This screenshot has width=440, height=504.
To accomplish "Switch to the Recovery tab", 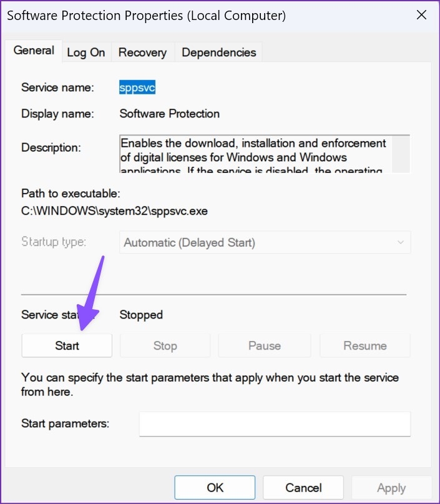I will 142,52.
